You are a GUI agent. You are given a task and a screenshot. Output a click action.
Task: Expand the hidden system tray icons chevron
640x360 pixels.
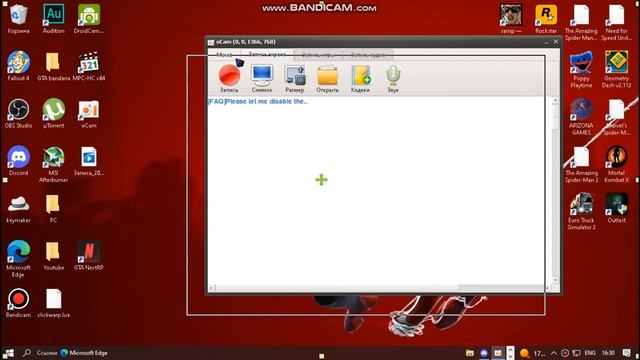point(553,353)
